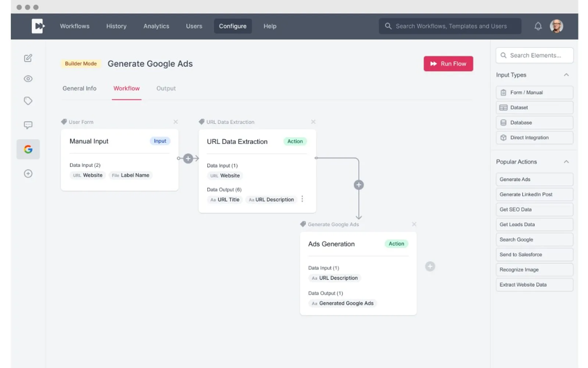Click the plus connector above Ads Generation
Image resolution: width=588 pixels, height=368 pixels.
click(359, 185)
